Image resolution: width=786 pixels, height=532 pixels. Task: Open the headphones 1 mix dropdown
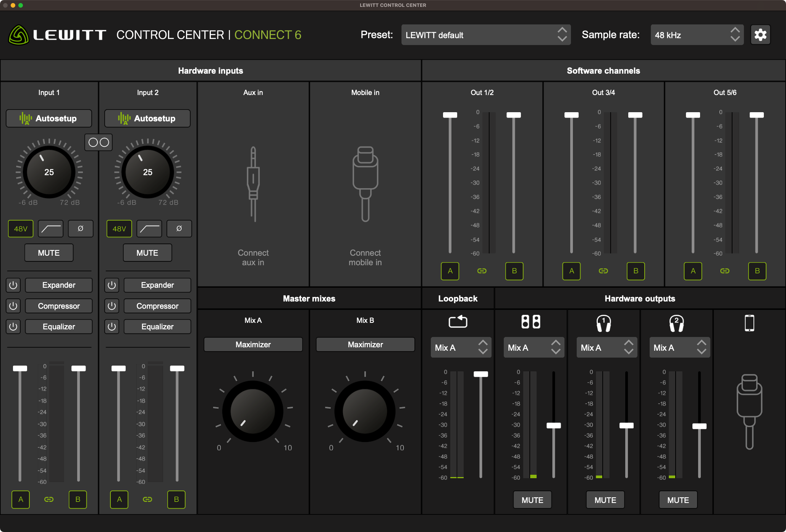(607, 347)
